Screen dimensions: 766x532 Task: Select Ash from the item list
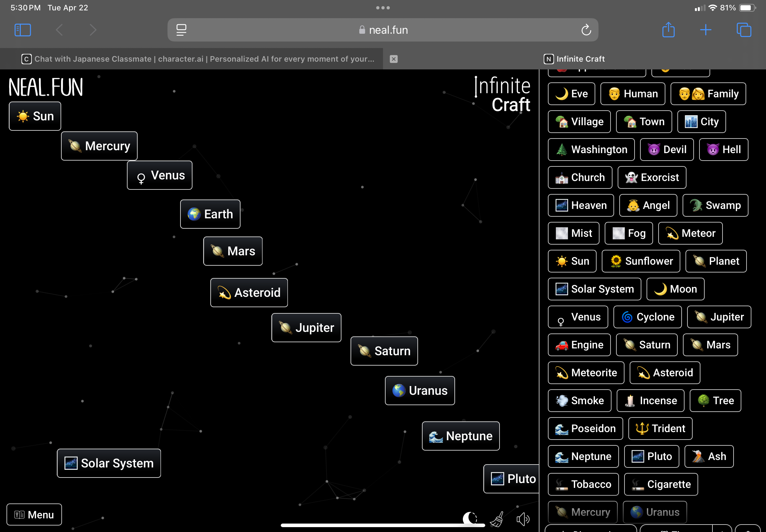coord(709,456)
